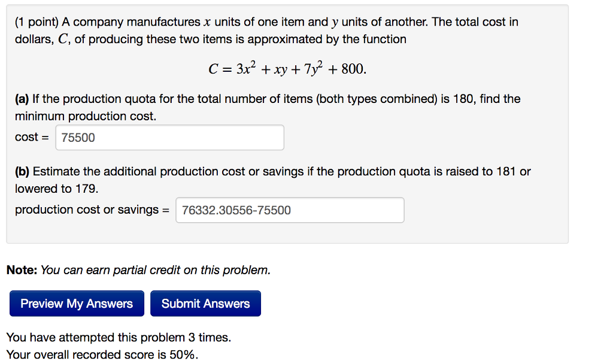Viewport: 613px width, 364px height.
Task: Click the part (a) problem statement
Action: tap(239, 99)
